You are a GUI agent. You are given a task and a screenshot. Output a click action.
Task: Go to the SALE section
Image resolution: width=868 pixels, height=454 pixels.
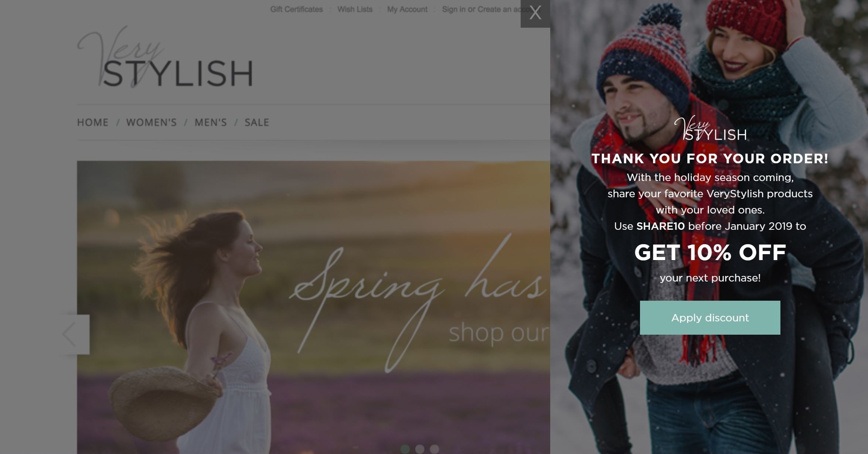pos(257,122)
